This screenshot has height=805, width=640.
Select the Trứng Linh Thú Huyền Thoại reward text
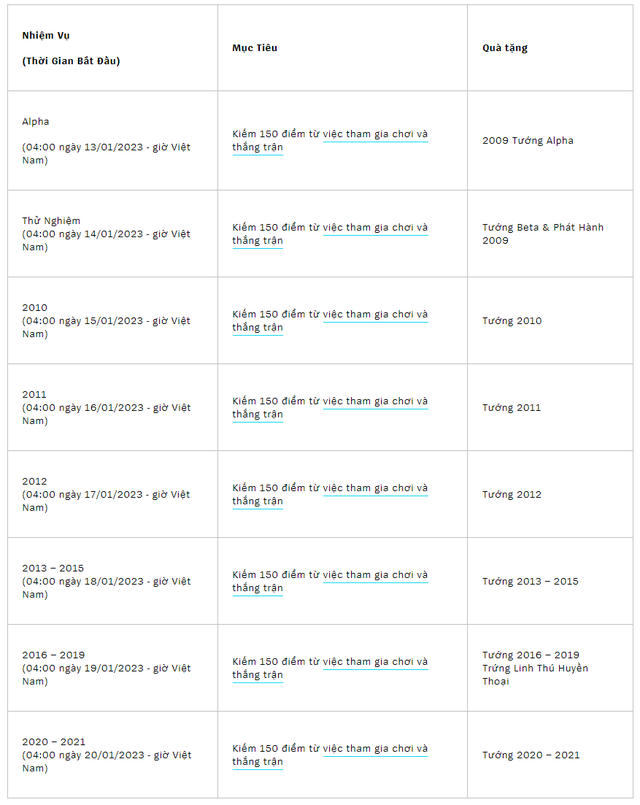click(x=535, y=674)
